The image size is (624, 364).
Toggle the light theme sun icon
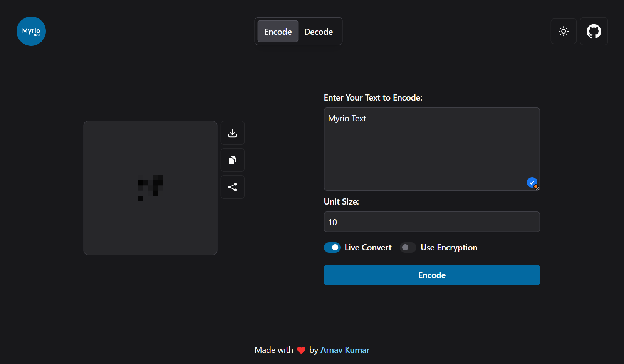pos(564,32)
